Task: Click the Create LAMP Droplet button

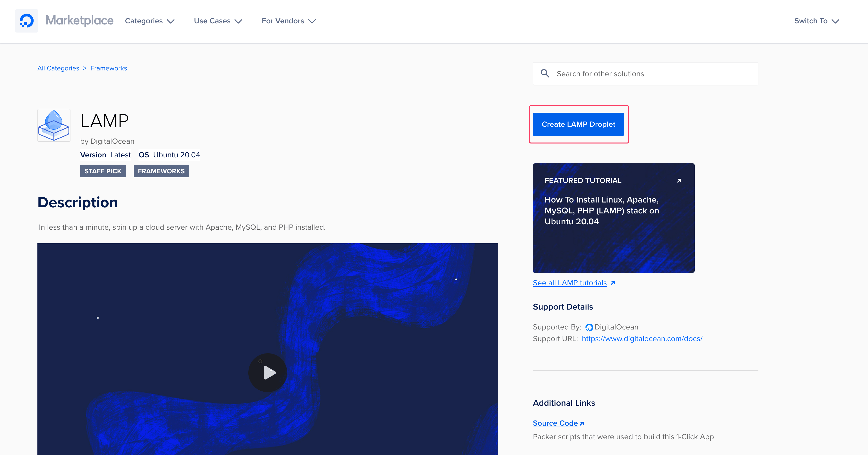Action: point(578,124)
